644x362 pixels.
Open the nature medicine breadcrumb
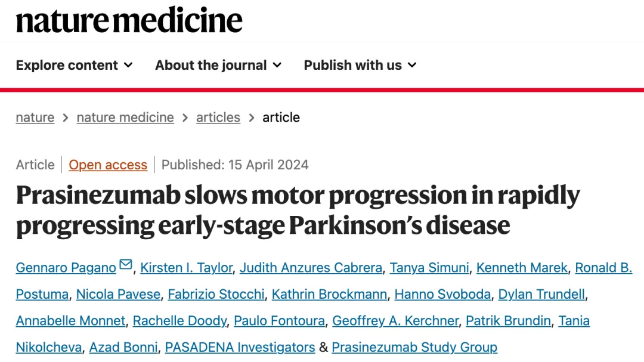125,117
